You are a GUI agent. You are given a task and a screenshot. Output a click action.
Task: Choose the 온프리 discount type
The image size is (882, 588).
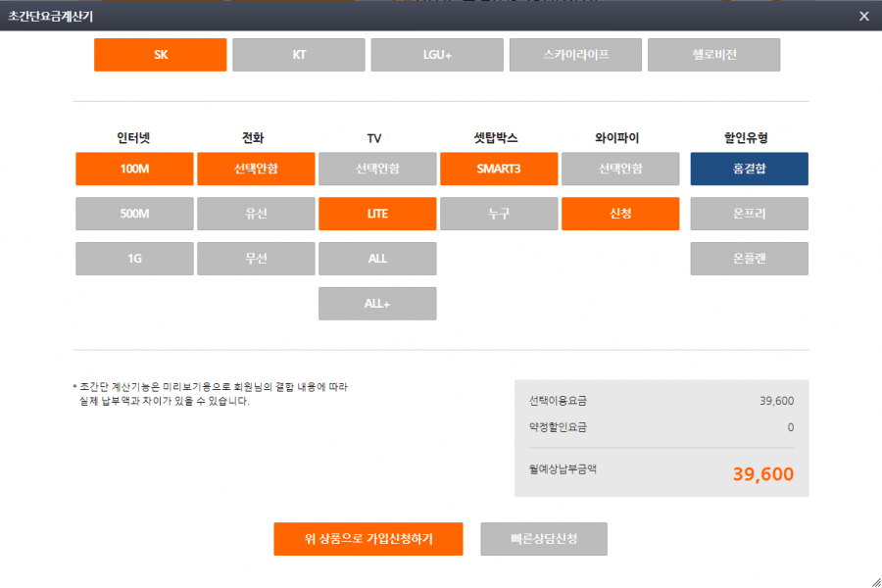click(750, 214)
